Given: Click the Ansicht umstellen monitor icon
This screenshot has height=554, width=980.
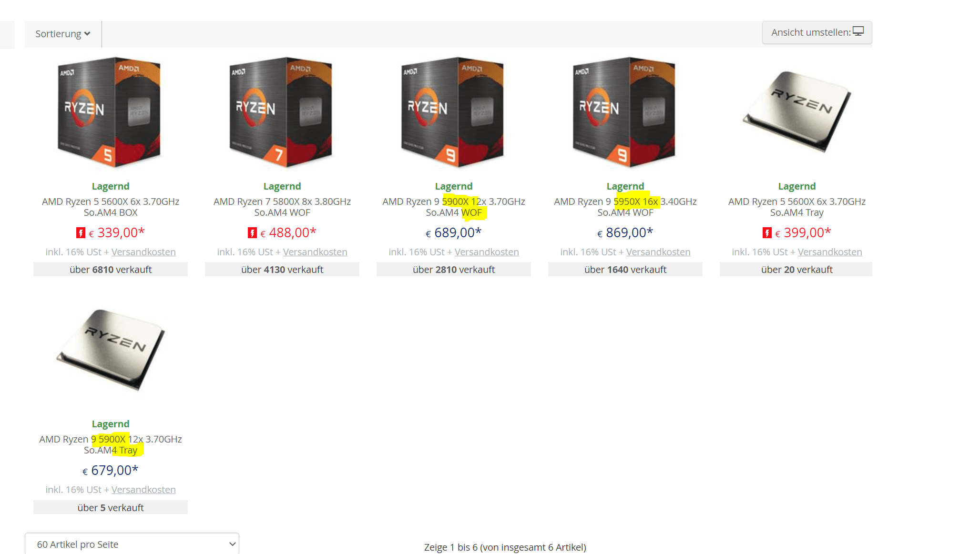Looking at the screenshot, I should click(858, 31).
